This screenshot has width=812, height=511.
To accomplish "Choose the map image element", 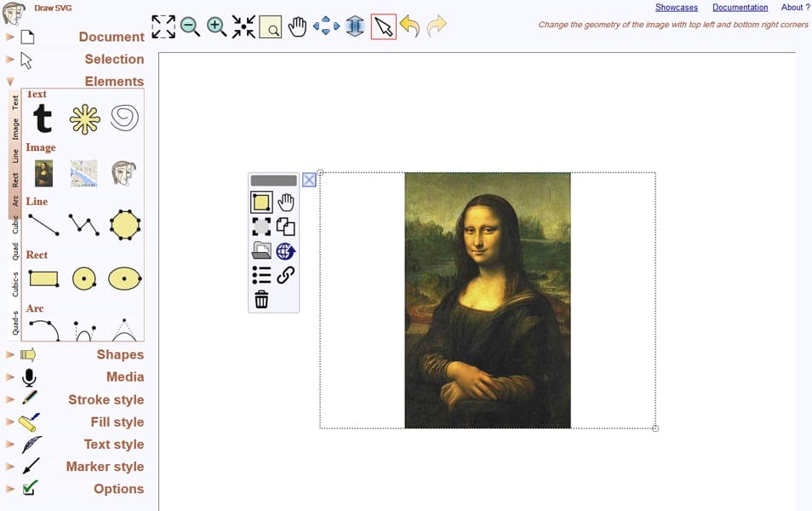I will [84, 173].
